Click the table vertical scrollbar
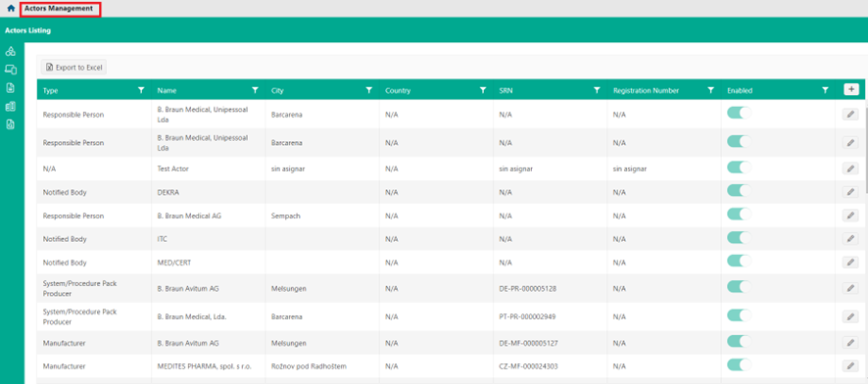This screenshot has width=868, height=384. point(865,150)
